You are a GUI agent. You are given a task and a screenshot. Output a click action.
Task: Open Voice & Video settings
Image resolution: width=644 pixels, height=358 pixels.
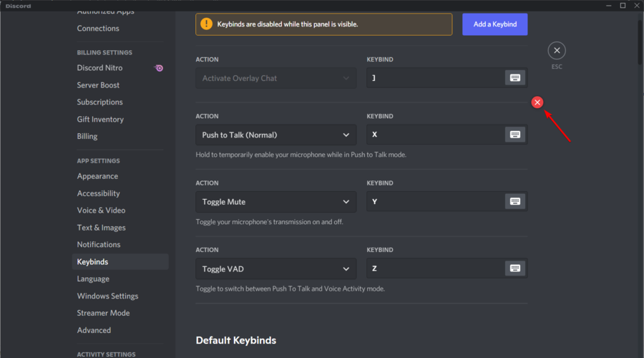[101, 211]
